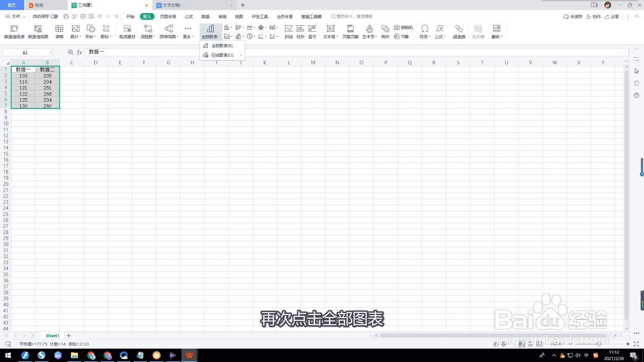Open the 艺术字 WordArt dropdown

tap(369, 31)
